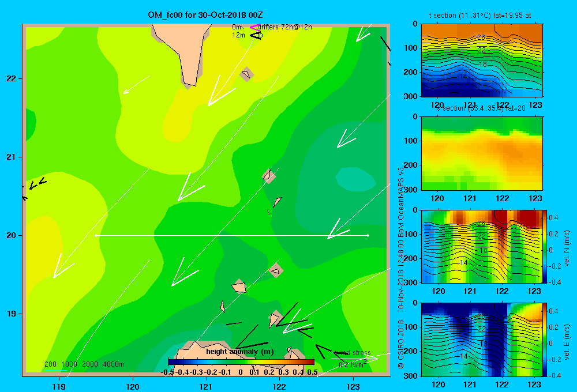
Task: Click longitude label 121 on main map axis
Action: tap(206, 386)
